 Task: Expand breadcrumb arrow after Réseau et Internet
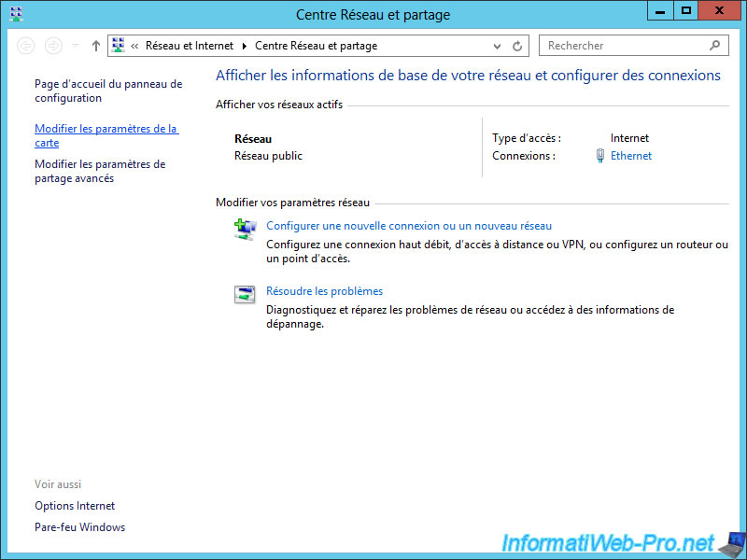[x=245, y=46]
